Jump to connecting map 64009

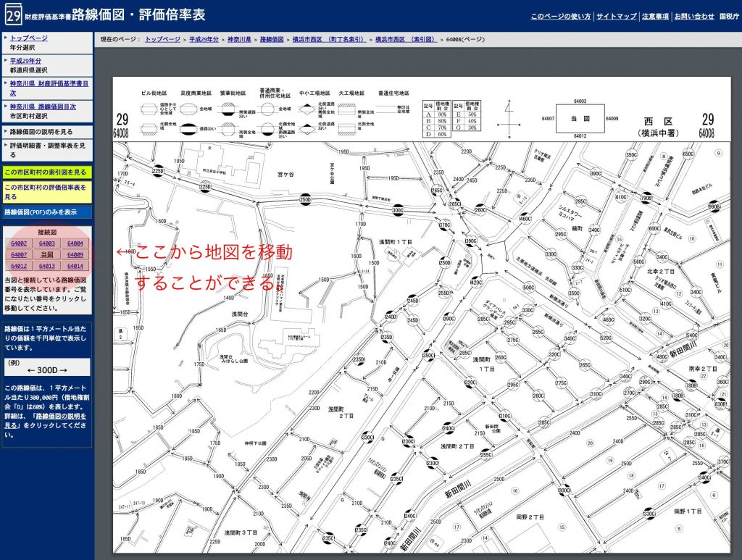[75, 254]
